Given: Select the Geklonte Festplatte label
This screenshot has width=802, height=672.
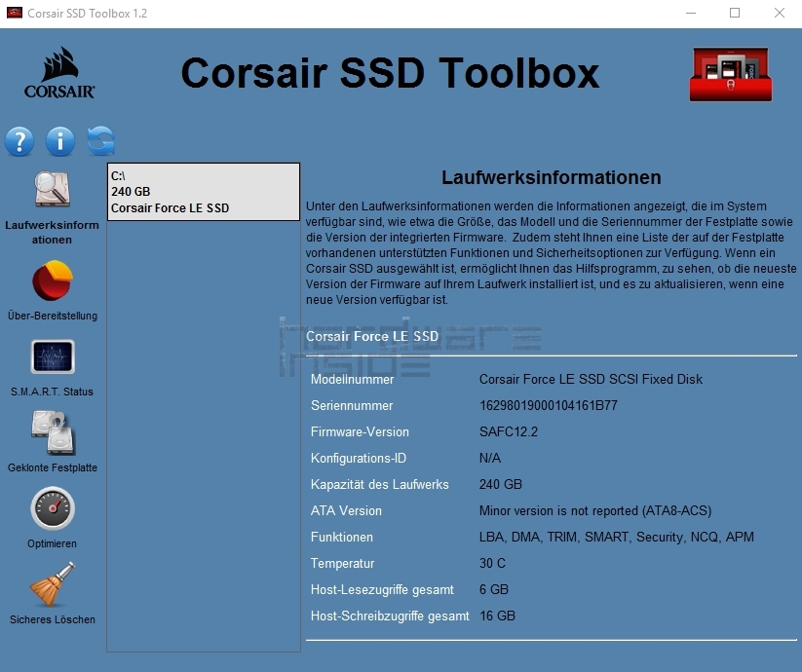Looking at the screenshot, I should tap(53, 467).
